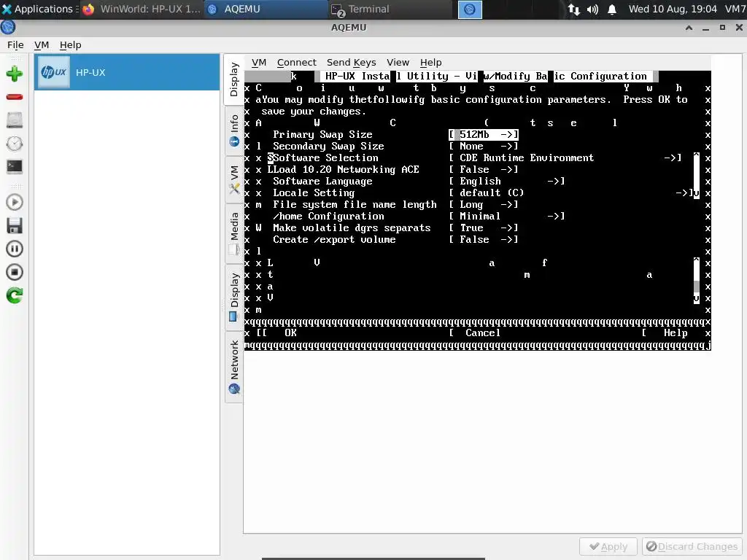Open the terminal console icon in sidebar
The height and width of the screenshot is (560, 747).
coord(15,166)
